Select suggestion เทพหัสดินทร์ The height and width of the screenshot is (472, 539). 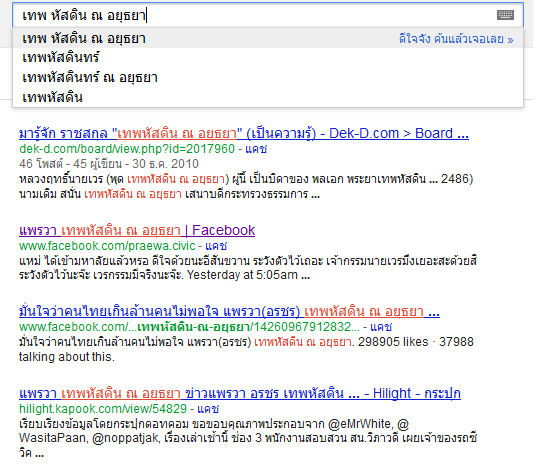pyautogui.click(x=61, y=58)
